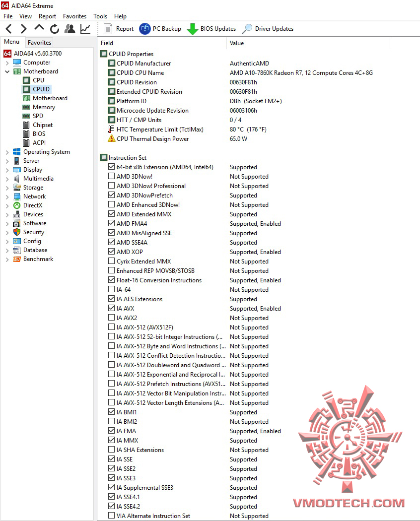
Task: Expand the Server tree node
Action: (x=7, y=161)
